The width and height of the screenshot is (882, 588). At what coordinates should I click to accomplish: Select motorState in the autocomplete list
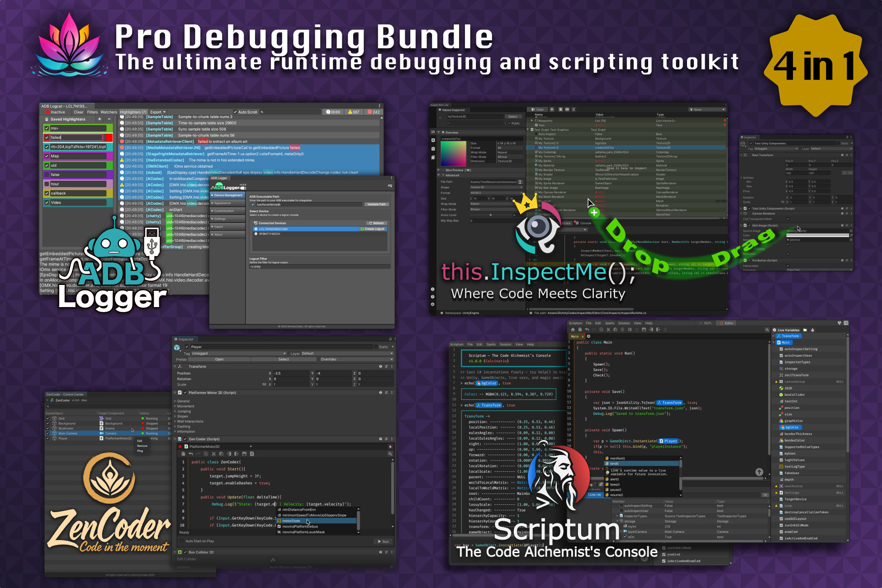pyautogui.click(x=317, y=521)
